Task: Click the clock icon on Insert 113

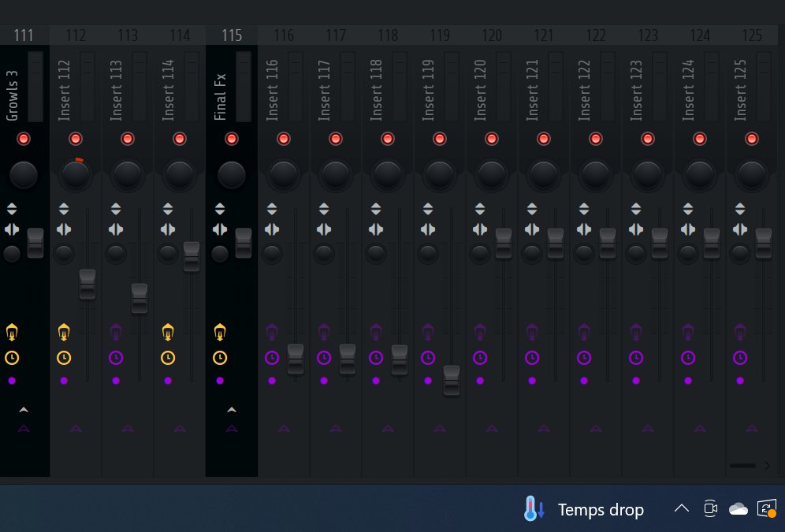Action: [116, 357]
